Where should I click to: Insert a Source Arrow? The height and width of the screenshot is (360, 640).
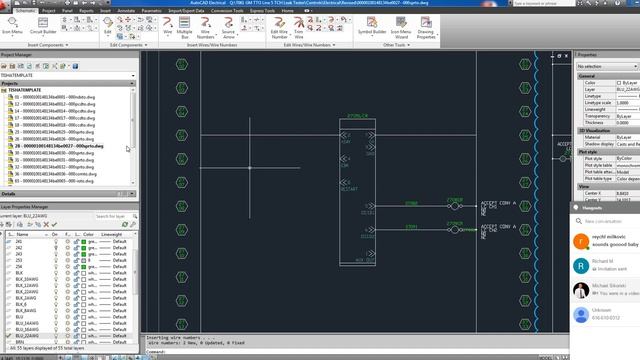(229, 28)
